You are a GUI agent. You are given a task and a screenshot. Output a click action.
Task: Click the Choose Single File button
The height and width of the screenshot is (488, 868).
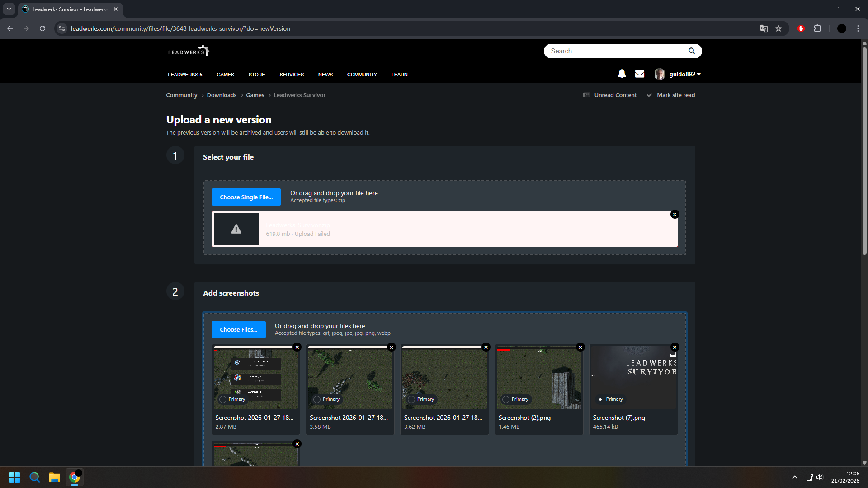point(246,197)
